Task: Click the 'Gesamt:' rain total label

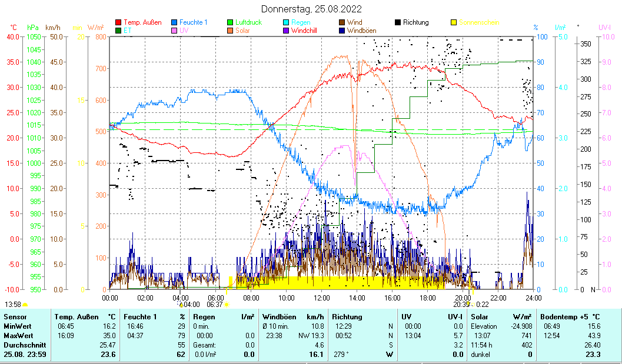Action: [204, 345]
